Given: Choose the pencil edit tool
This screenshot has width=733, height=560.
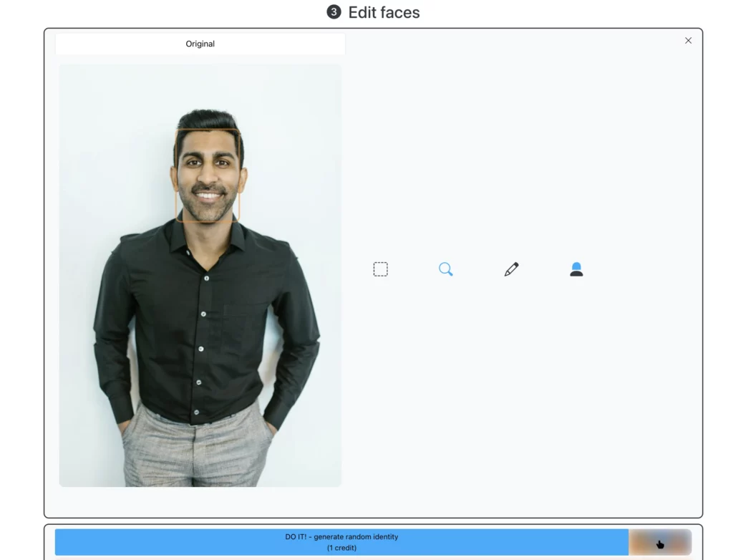Looking at the screenshot, I should [x=511, y=269].
